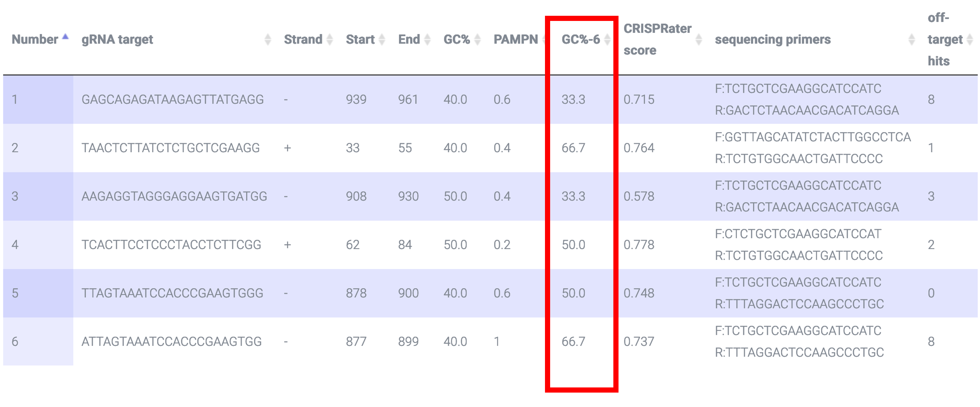Click sort arrows beside gRNA target header

click(268, 39)
